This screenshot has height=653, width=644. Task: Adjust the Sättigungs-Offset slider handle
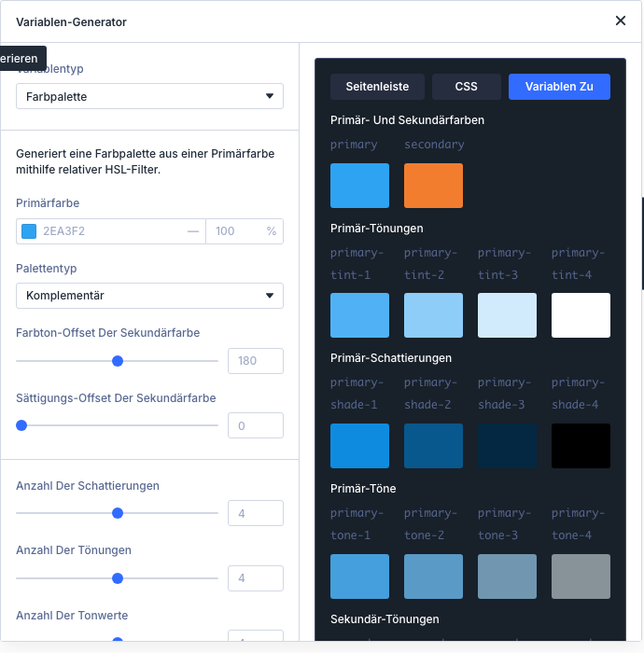pos(21,425)
